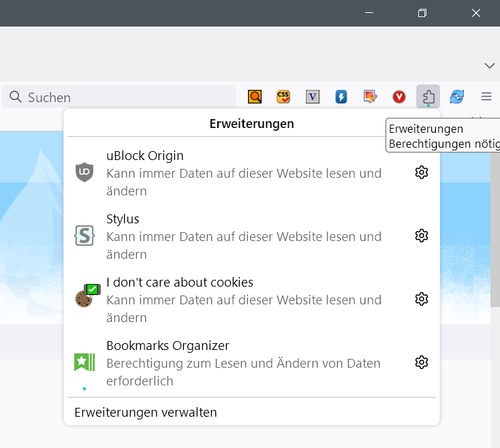This screenshot has width=500, height=448.
Task: Click the blue sync arrows toolbar icon
Action: (x=457, y=97)
